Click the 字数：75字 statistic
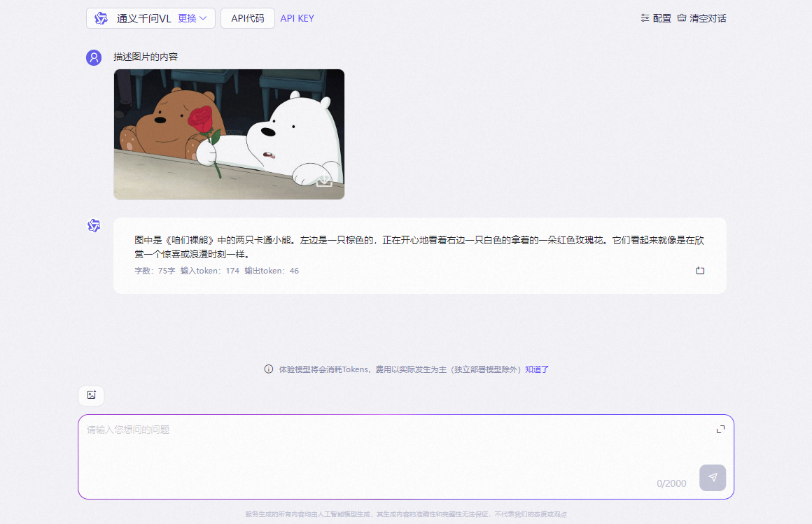 click(155, 271)
